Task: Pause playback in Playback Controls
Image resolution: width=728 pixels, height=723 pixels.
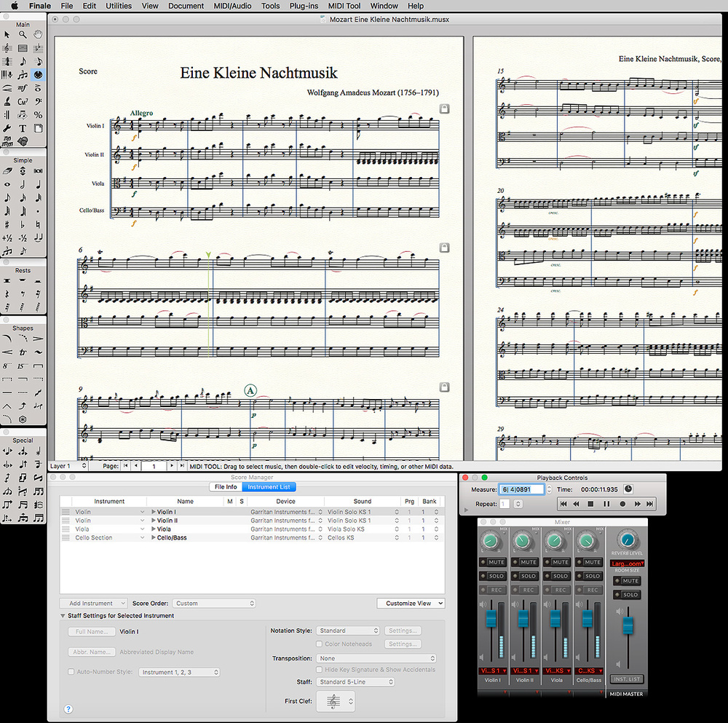Action: tap(606, 504)
